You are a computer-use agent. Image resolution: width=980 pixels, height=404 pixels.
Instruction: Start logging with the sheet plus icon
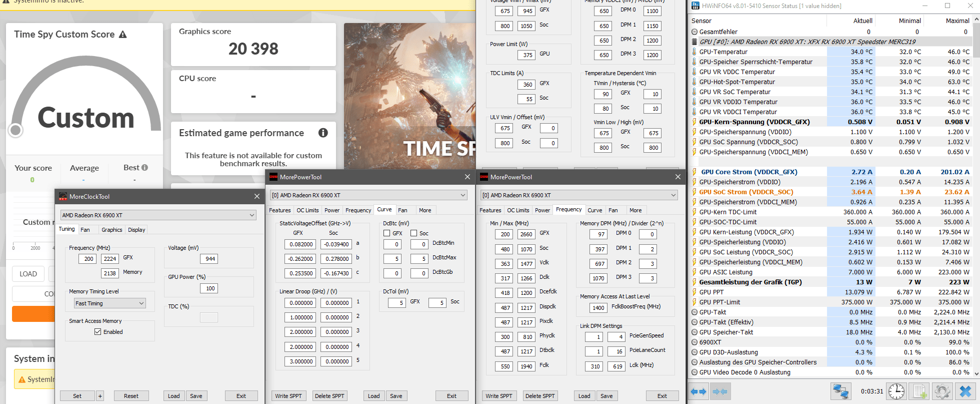(919, 391)
